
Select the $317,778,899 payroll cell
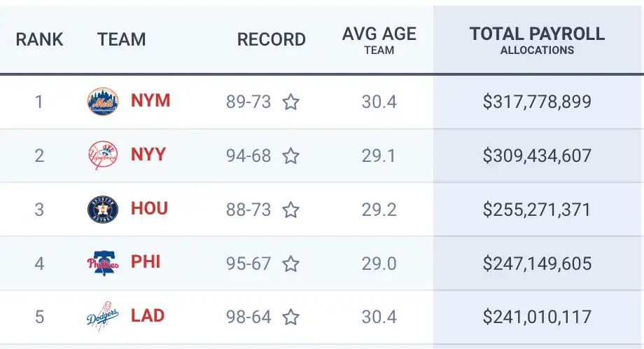click(x=537, y=102)
